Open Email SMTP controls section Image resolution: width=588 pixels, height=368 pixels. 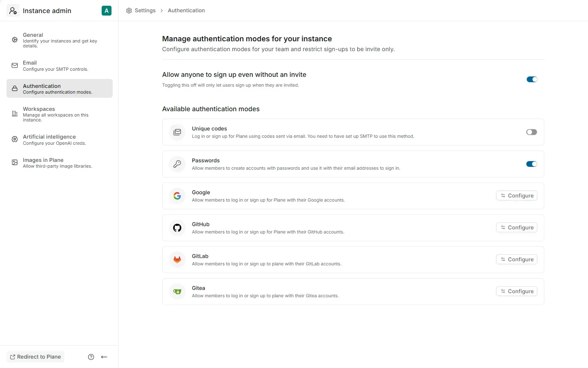(x=60, y=65)
